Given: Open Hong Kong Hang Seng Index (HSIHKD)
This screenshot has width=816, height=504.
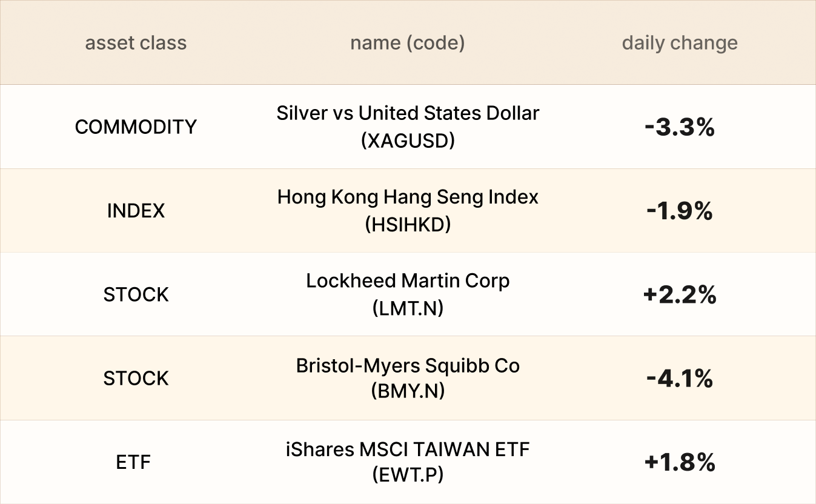Looking at the screenshot, I should 408,197.
